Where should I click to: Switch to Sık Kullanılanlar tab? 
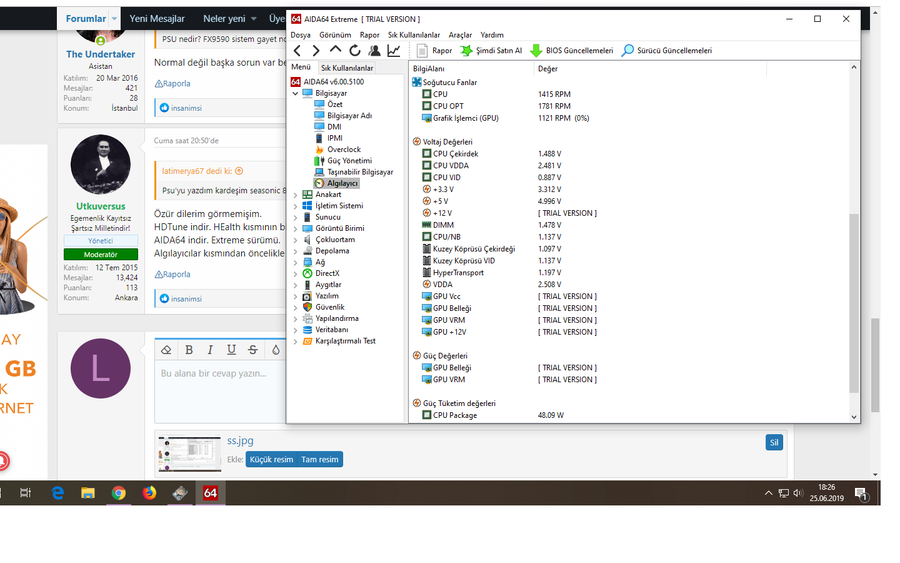[x=347, y=68]
